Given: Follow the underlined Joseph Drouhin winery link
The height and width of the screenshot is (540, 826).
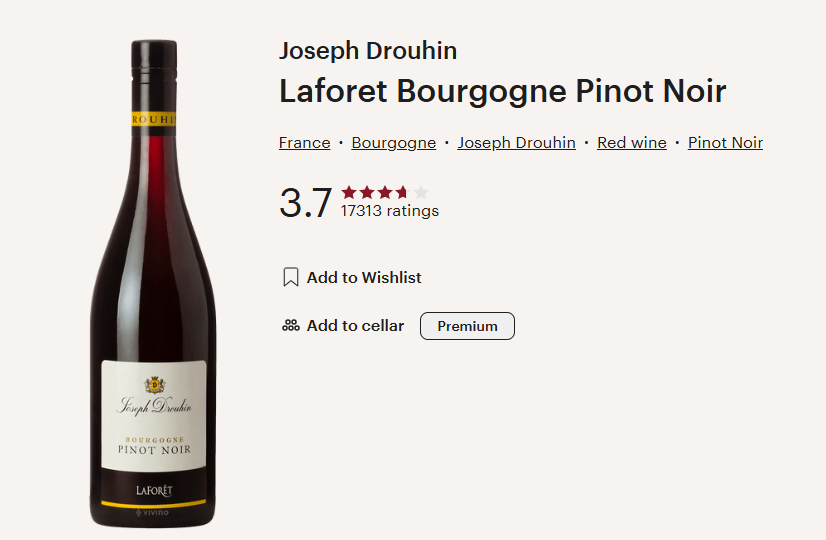Looking at the screenshot, I should coord(516,143).
